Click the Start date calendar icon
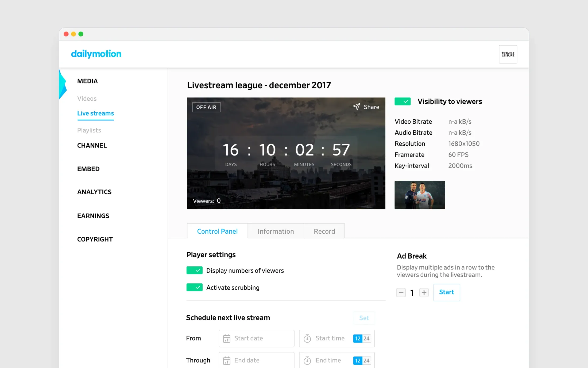 coord(227,339)
